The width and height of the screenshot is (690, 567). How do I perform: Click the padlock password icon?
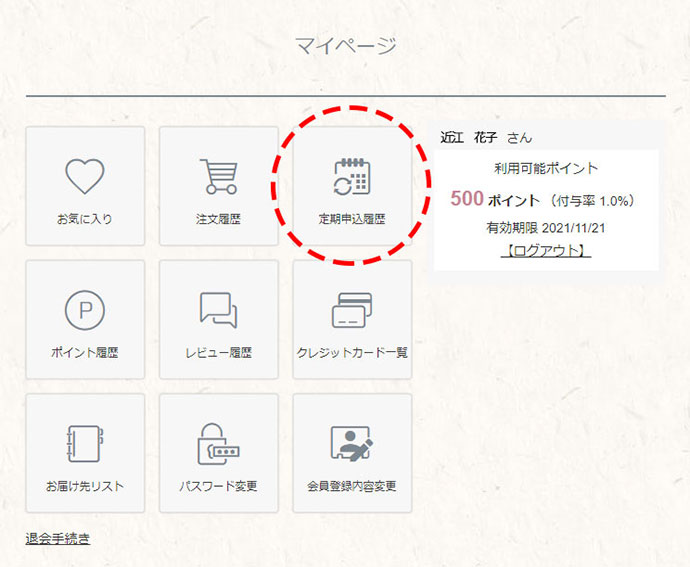point(218,444)
